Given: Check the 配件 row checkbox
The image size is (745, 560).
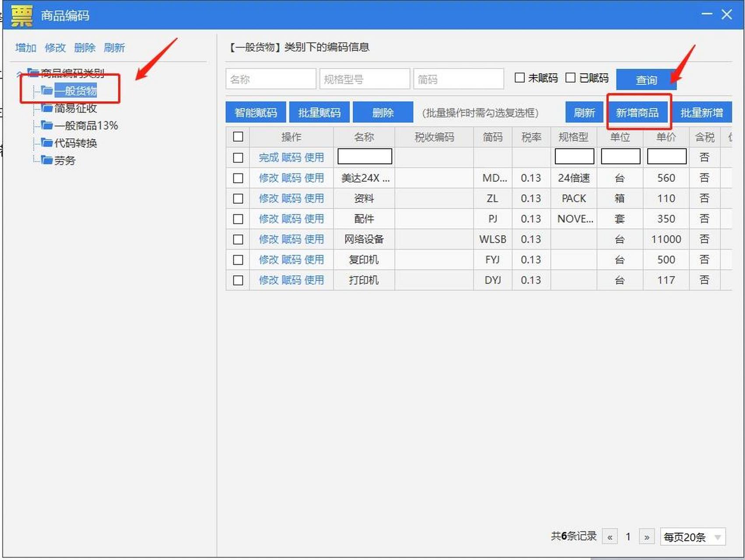Looking at the screenshot, I should [x=238, y=219].
